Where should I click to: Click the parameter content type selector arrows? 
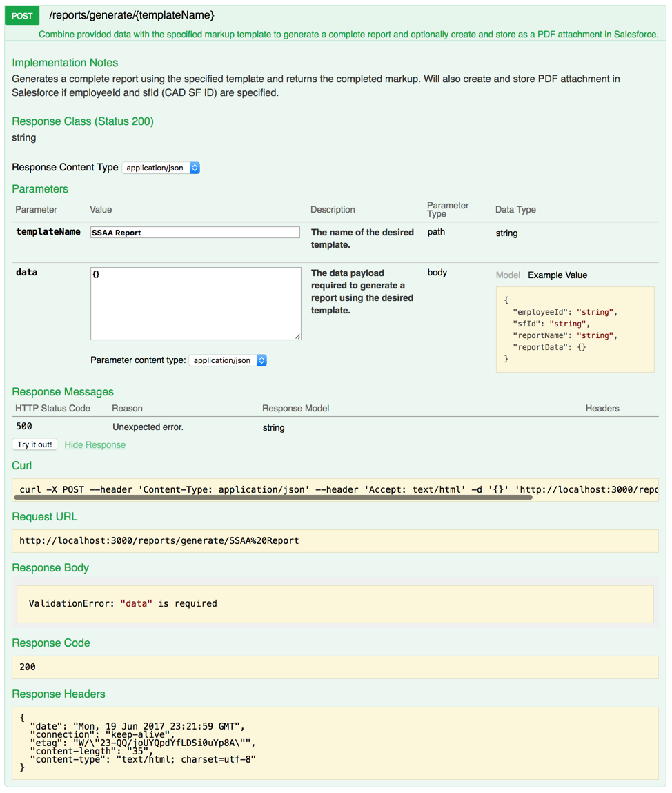point(261,360)
